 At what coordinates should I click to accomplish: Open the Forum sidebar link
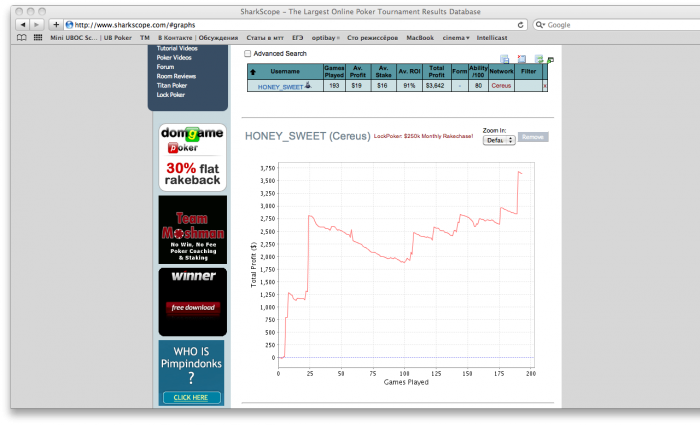[165, 67]
